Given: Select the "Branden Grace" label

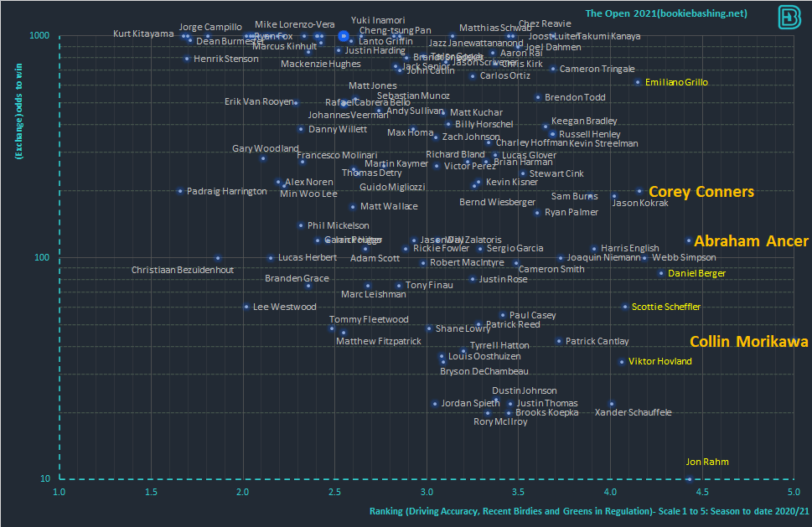Looking at the screenshot, I should (x=297, y=278).
